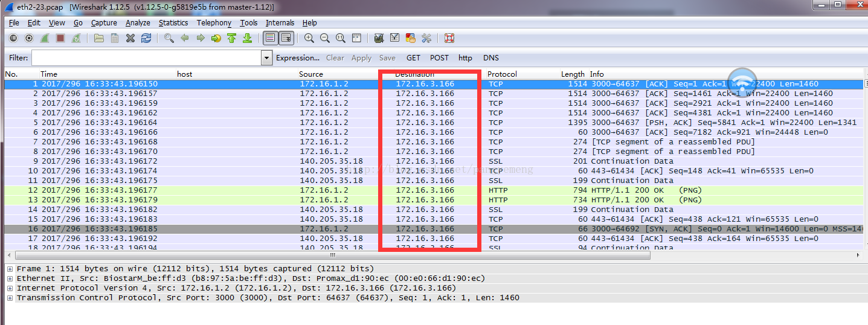Open the Telephony menu
Screen dimensions: 868x325
pyautogui.click(x=214, y=23)
